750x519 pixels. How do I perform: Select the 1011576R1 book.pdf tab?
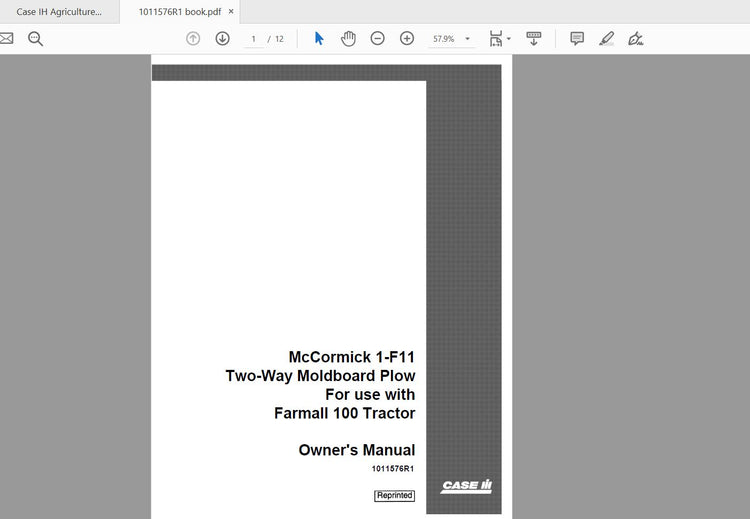click(x=180, y=11)
